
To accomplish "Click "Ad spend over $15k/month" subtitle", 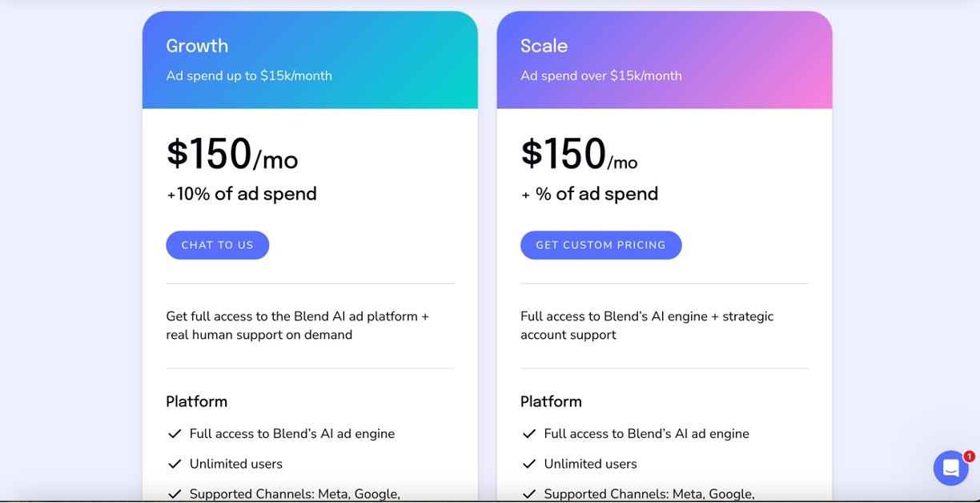I will point(600,76).
